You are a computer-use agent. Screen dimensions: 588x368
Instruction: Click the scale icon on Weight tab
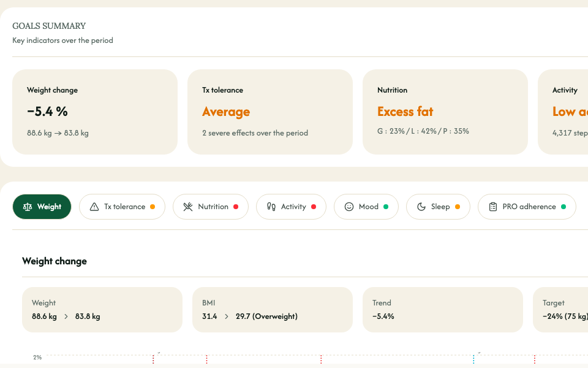[x=27, y=207]
